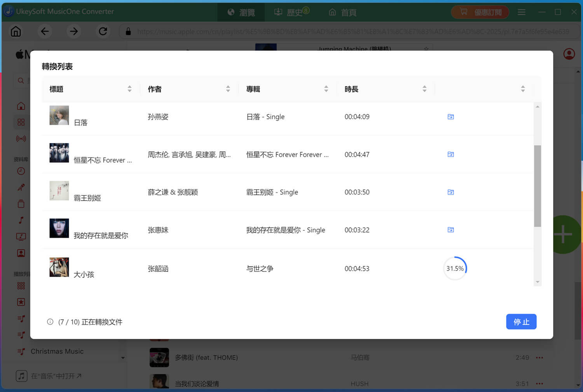The width and height of the screenshot is (583, 392).
Task: Open the Recently Added clock icon
Action: pyautogui.click(x=21, y=171)
